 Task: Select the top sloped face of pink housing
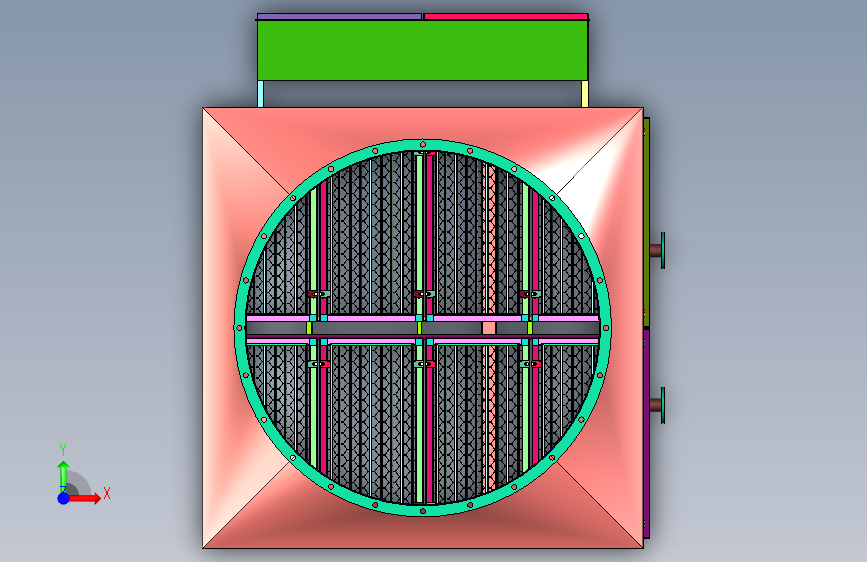coord(423,123)
